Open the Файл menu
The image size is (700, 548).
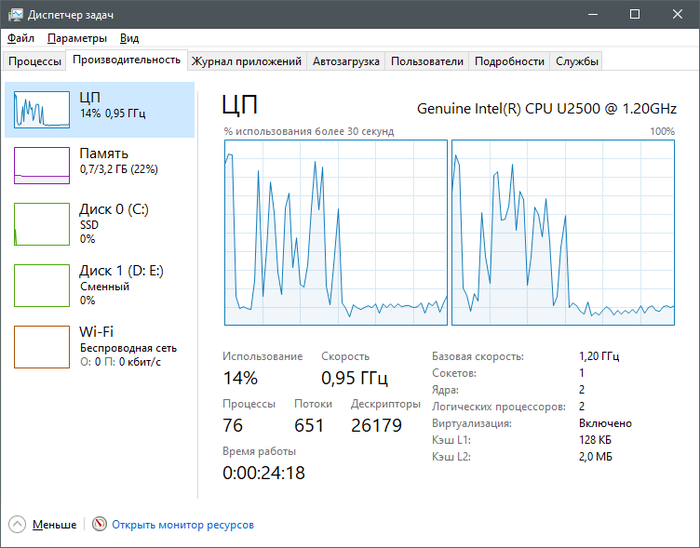tap(20, 38)
